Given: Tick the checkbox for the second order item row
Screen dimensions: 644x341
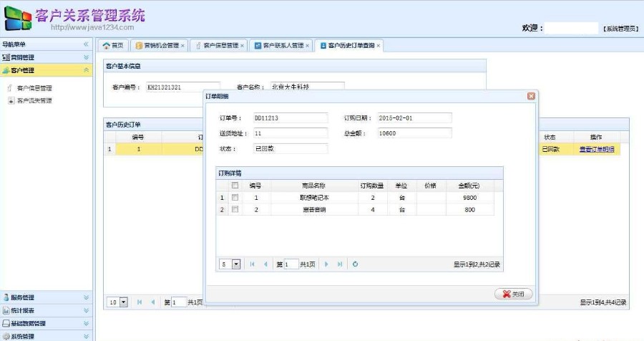Looking at the screenshot, I should coord(235,210).
